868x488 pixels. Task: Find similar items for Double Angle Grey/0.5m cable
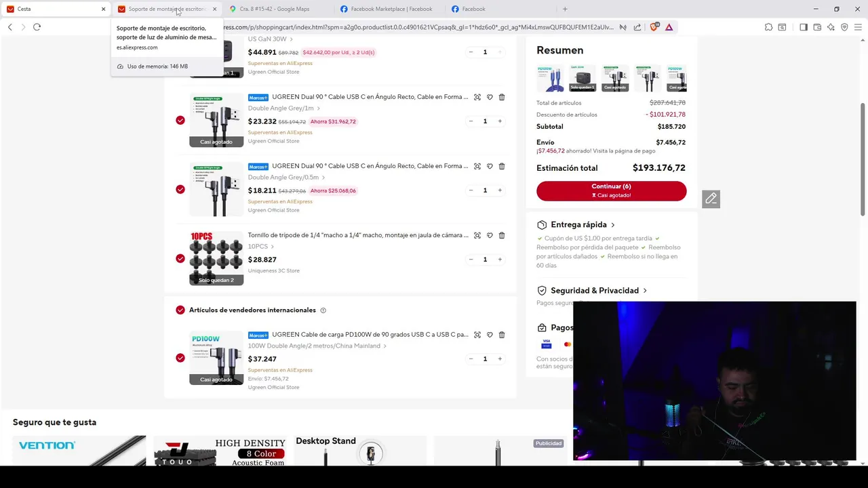pos(477,166)
